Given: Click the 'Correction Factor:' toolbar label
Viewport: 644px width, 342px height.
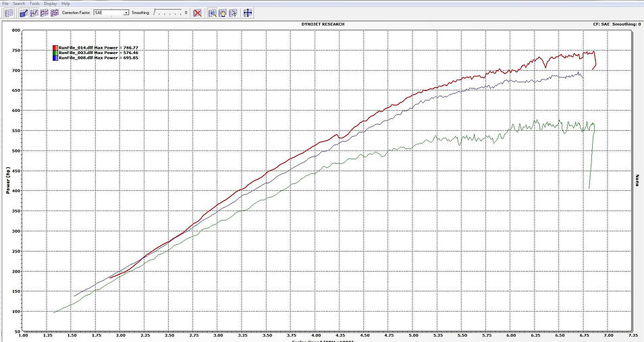Looking at the screenshot, I should tap(77, 13).
